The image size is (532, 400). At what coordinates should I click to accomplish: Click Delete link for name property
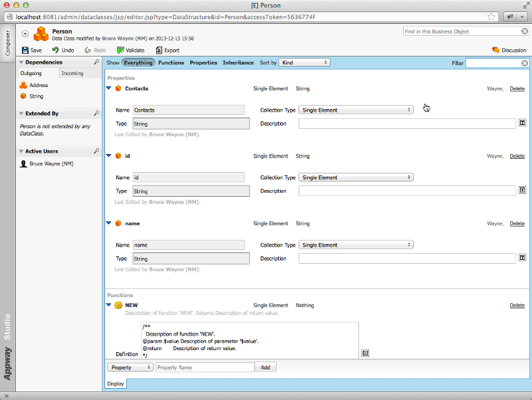(517, 223)
